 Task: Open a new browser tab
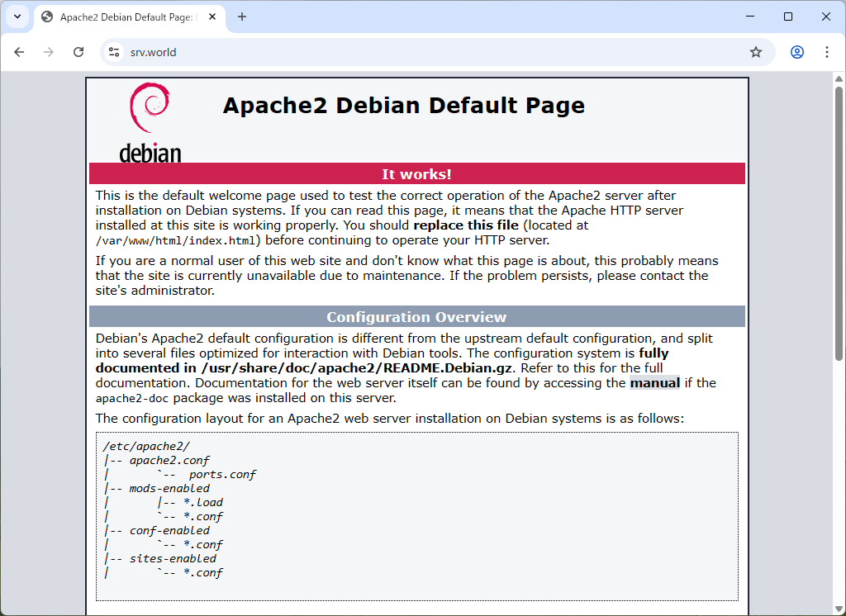click(242, 16)
